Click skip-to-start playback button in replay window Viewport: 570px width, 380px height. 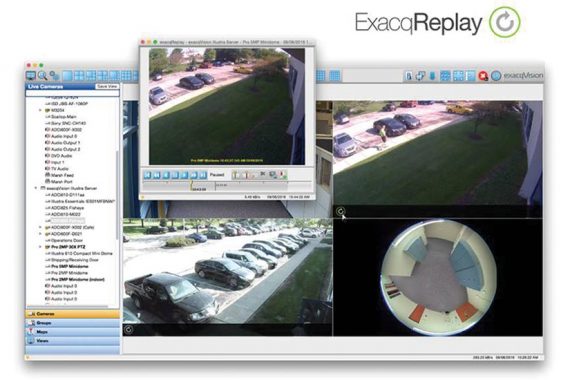click(x=147, y=175)
